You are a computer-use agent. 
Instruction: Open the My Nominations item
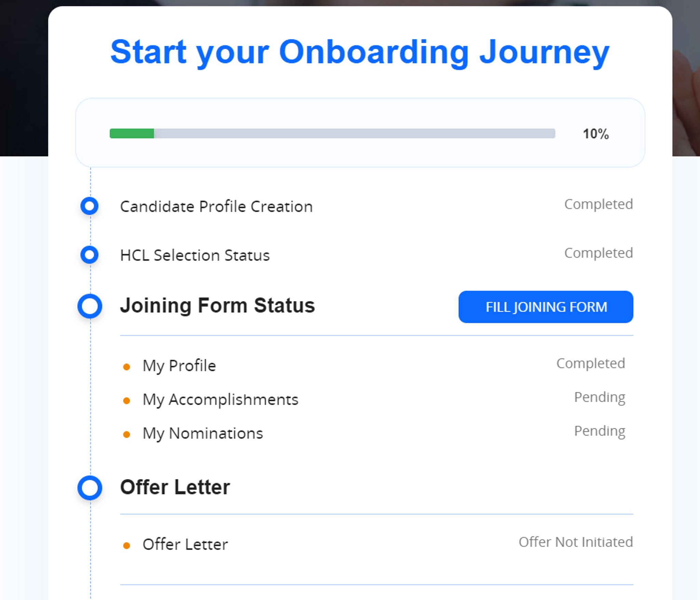203,434
